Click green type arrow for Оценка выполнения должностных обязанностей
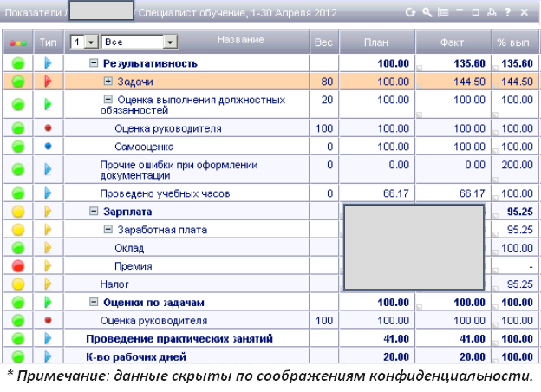 (x=48, y=104)
